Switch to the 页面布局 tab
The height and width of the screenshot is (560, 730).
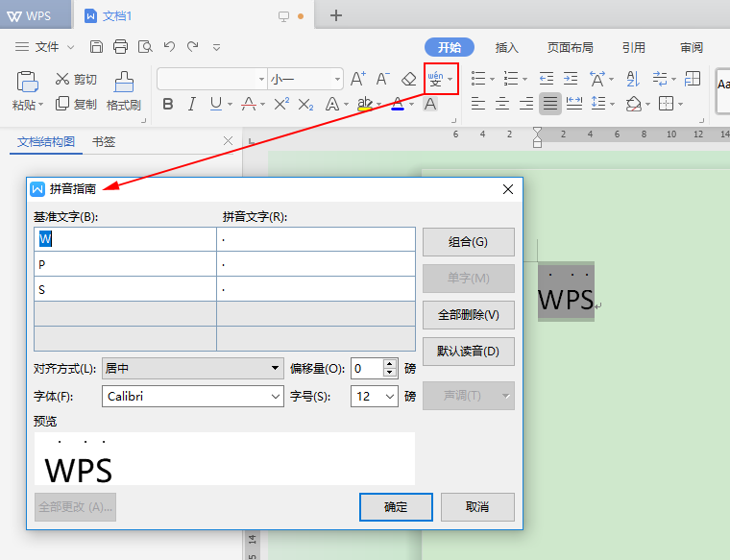[570, 47]
